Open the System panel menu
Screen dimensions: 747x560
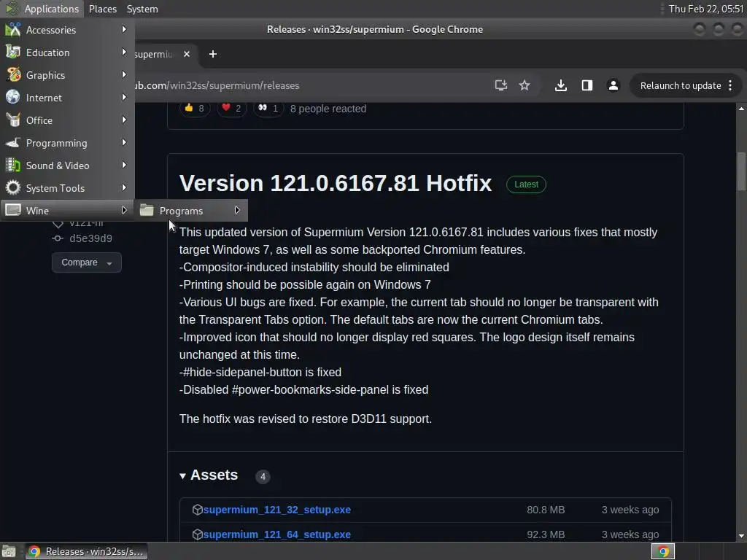pos(142,9)
